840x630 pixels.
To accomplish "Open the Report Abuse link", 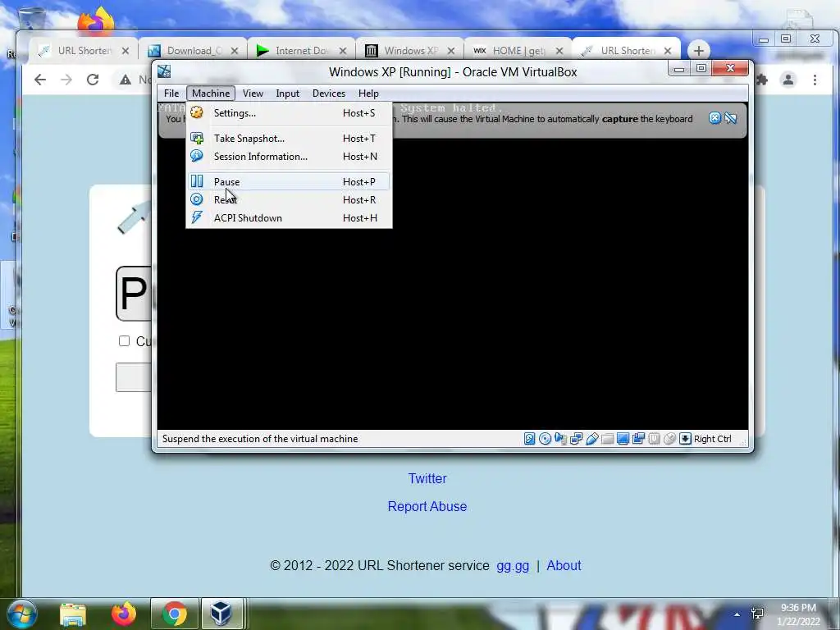I will [427, 506].
